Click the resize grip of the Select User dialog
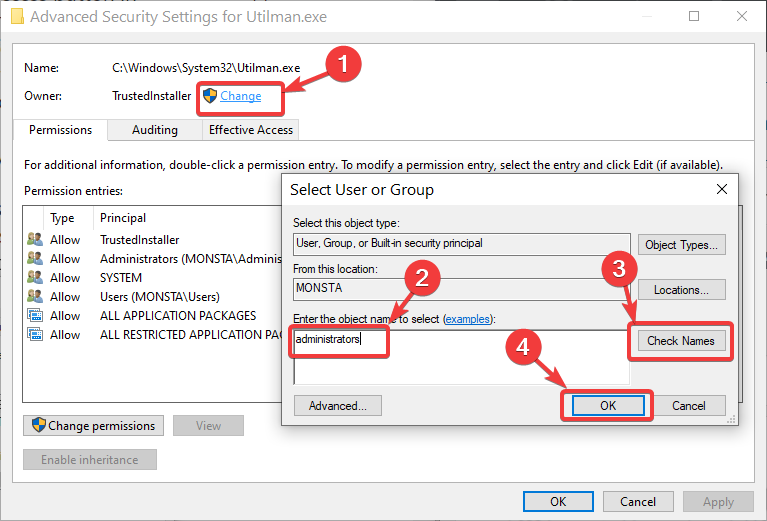 732,420
